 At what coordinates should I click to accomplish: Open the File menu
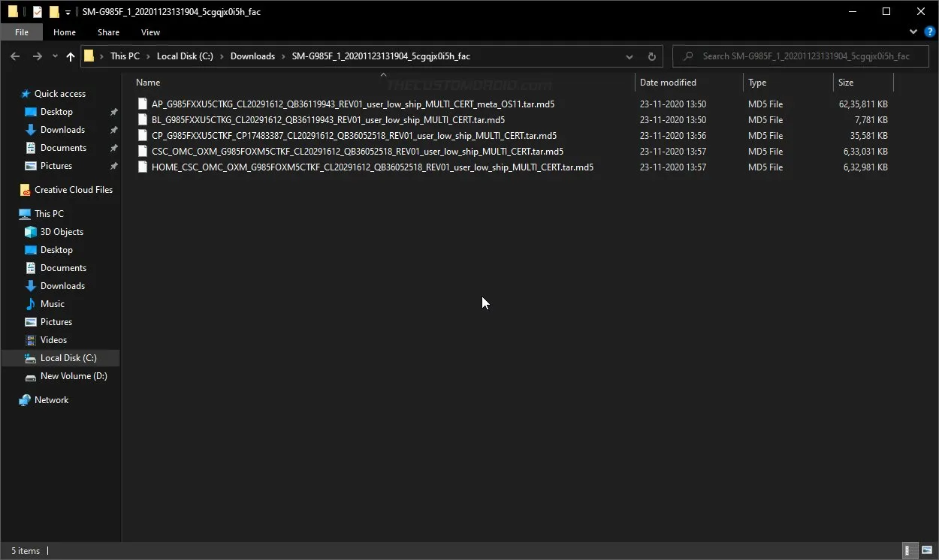(22, 32)
